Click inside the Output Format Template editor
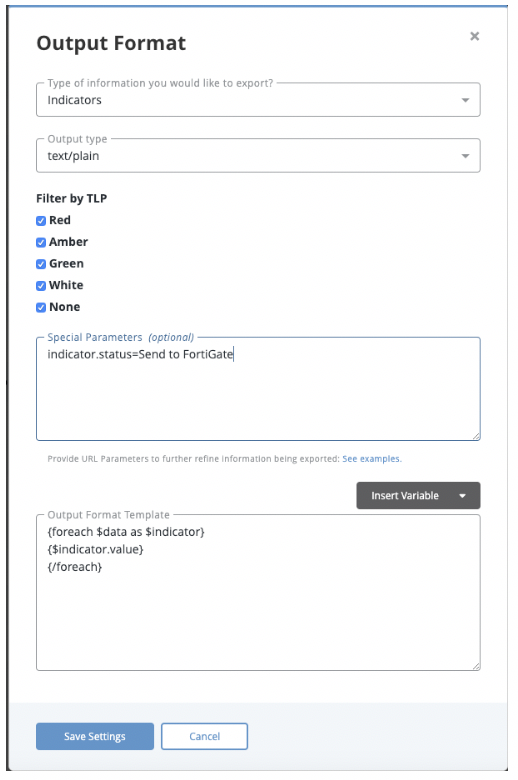518x780 pixels. click(x=258, y=593)
